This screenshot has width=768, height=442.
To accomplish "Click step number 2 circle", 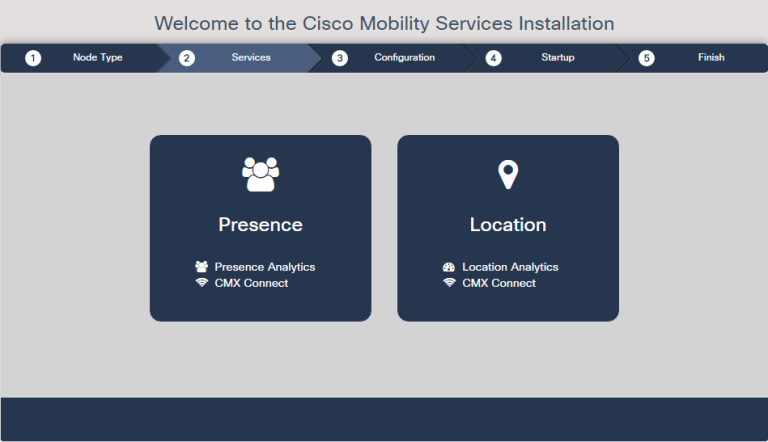I will 187,58.
